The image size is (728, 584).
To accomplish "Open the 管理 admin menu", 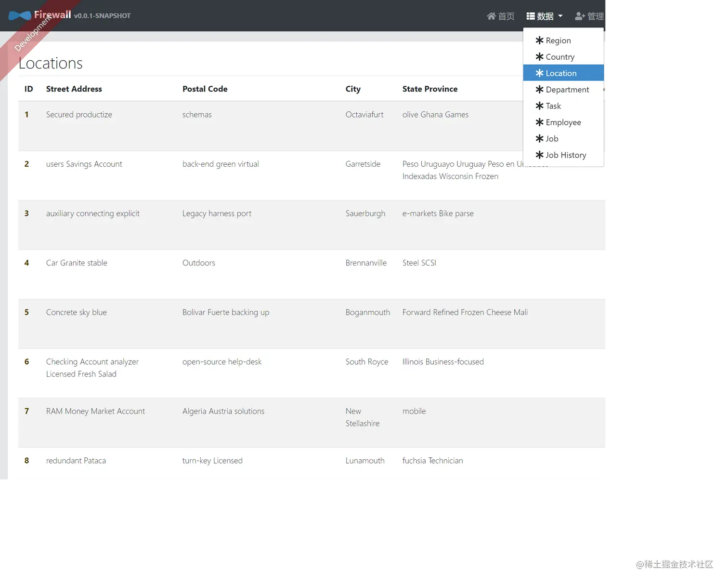I will pos(589,16).
